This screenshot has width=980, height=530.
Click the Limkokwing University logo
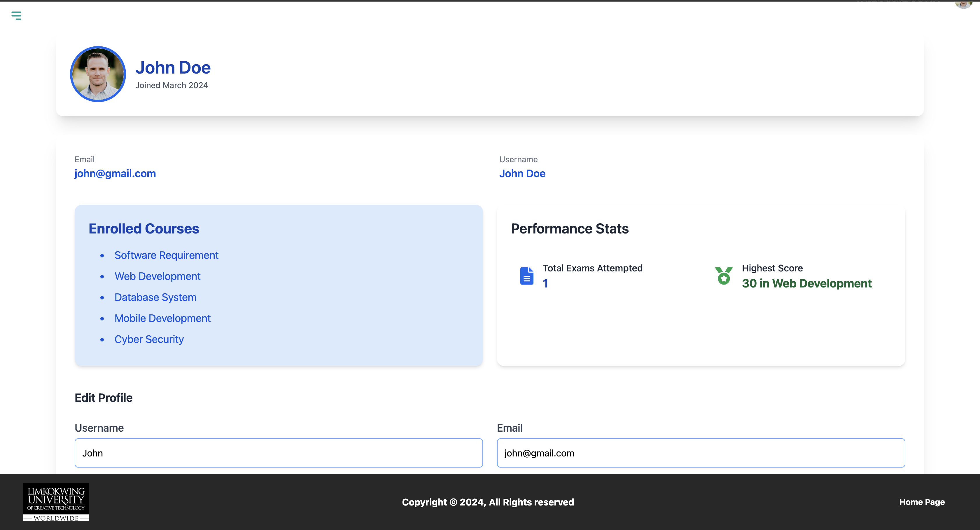[x=56, y=502]
